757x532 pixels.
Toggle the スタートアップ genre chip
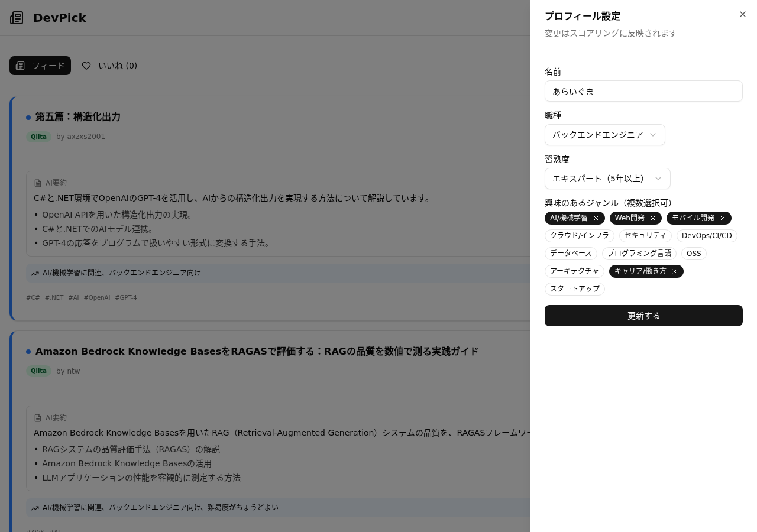coord(574,289)
